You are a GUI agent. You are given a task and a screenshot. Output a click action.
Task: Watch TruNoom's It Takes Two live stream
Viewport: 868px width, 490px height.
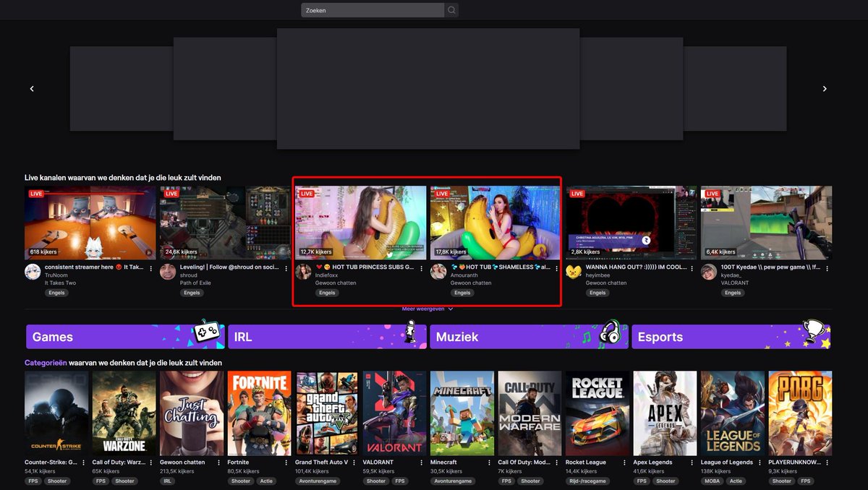click(x=90, y=223)
